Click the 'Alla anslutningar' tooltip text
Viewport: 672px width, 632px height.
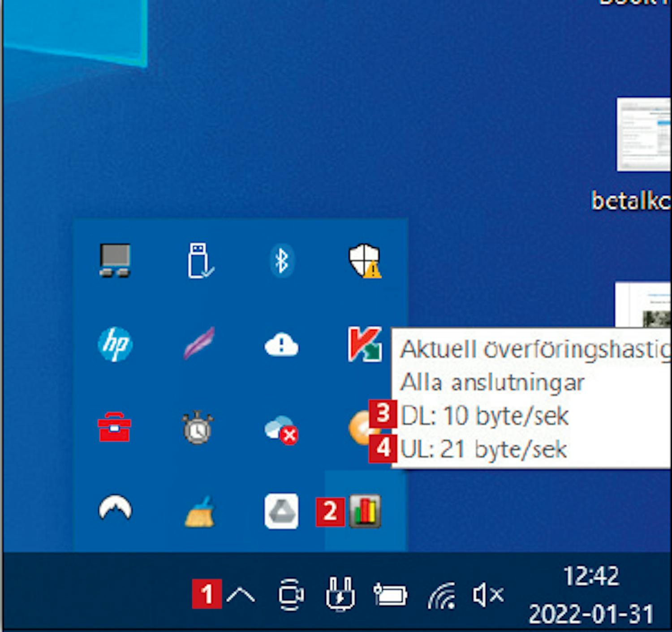point(492,383)
